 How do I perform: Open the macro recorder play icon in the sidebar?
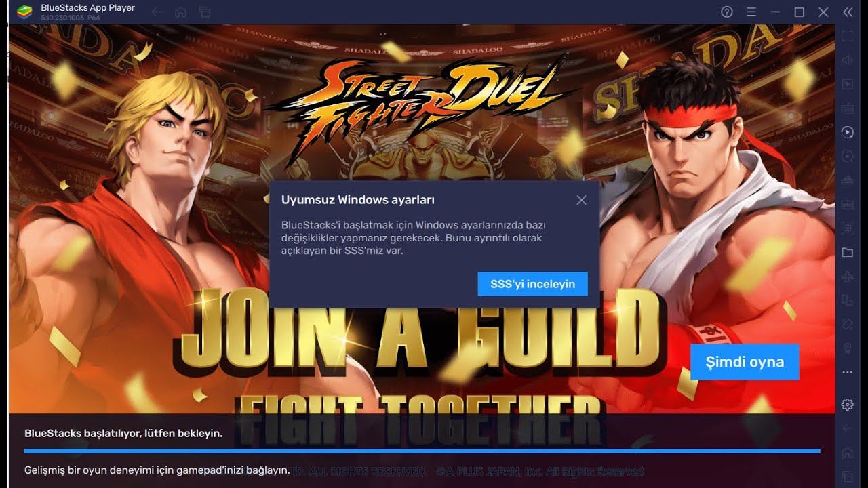click(847, 132)
